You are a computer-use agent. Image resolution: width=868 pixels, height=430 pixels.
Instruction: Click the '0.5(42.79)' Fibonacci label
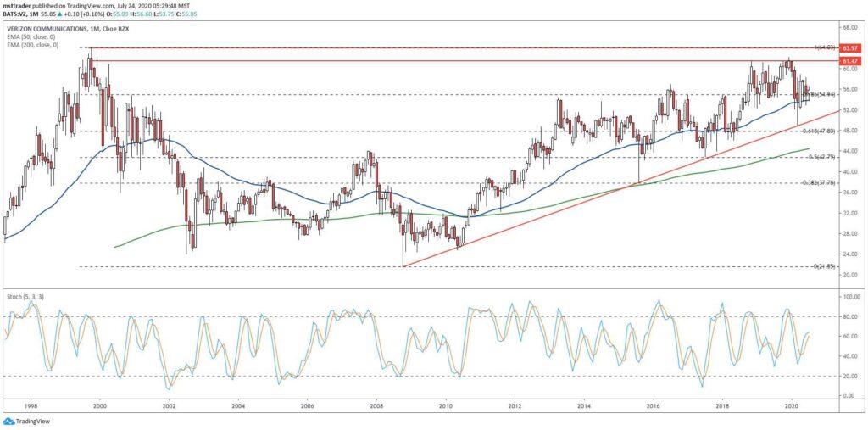(x=823, y=158)
